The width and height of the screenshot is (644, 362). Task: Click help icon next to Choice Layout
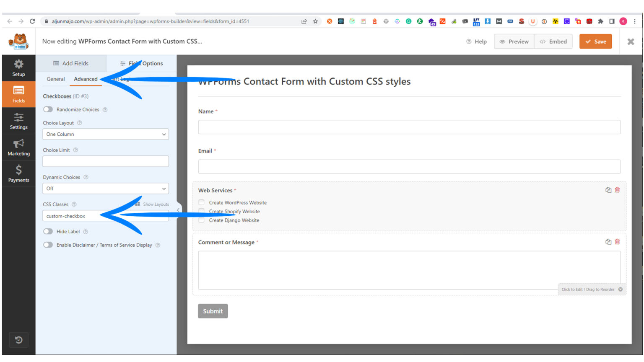point(80,123)
